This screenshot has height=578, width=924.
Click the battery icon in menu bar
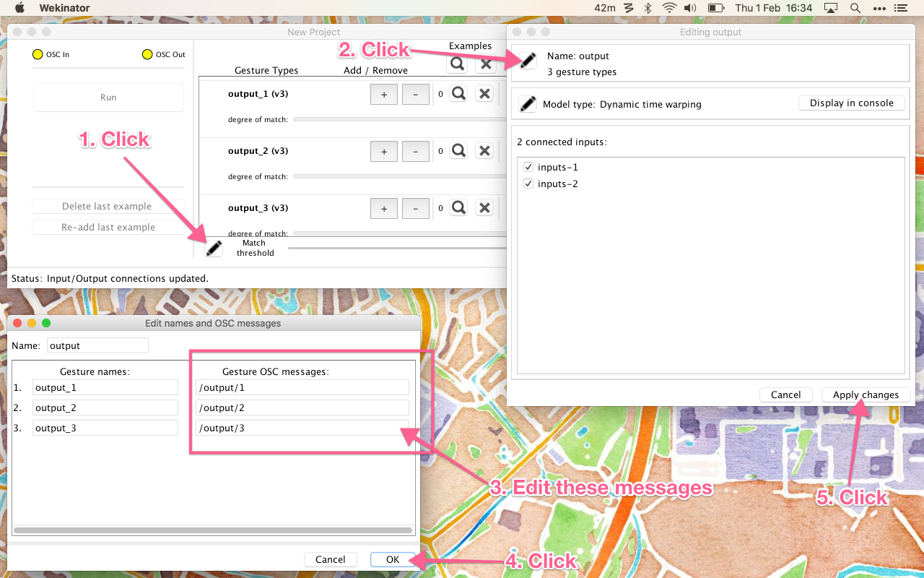(x=715, y=8)
